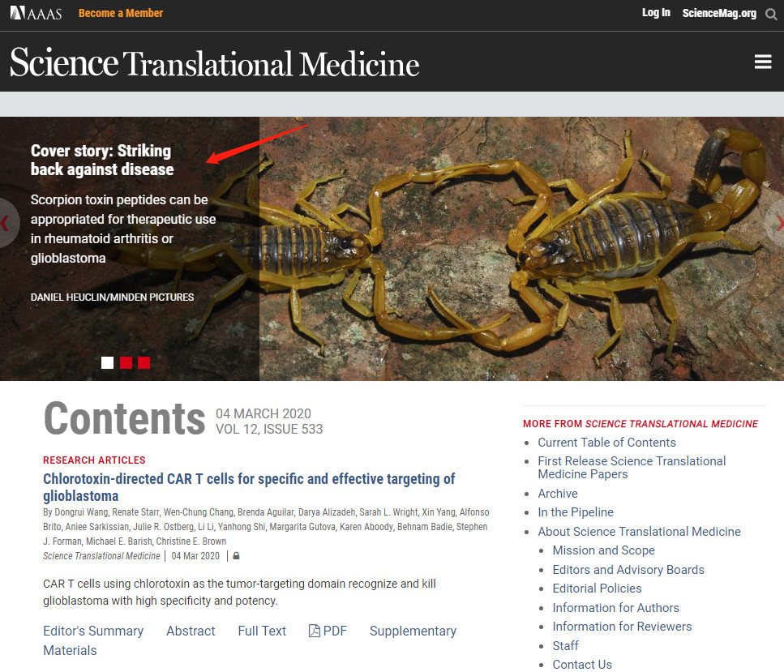Select the second red carousel indicator

tap(126, 362)
